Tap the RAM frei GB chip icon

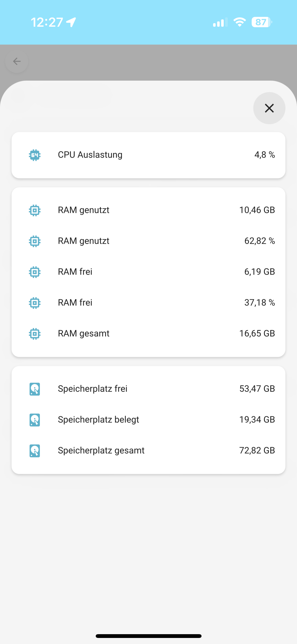pyautogui.click(x=35, y=272)
